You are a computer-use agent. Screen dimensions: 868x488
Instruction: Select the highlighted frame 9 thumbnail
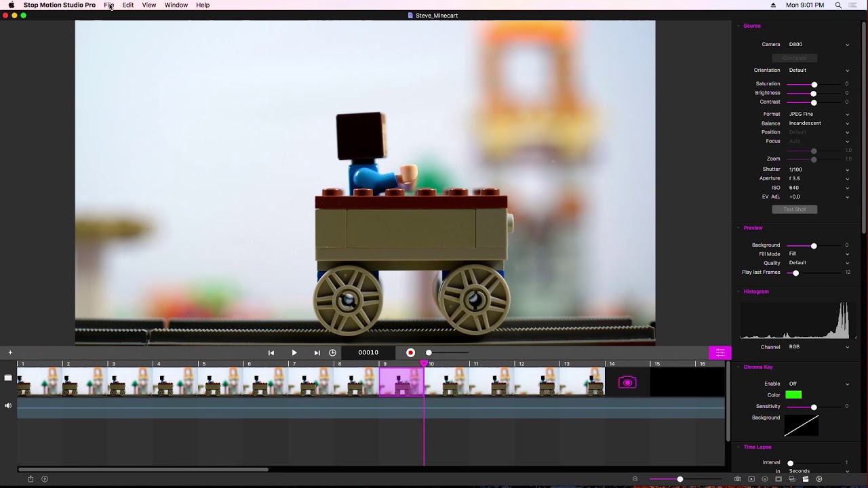click(401, 382)
